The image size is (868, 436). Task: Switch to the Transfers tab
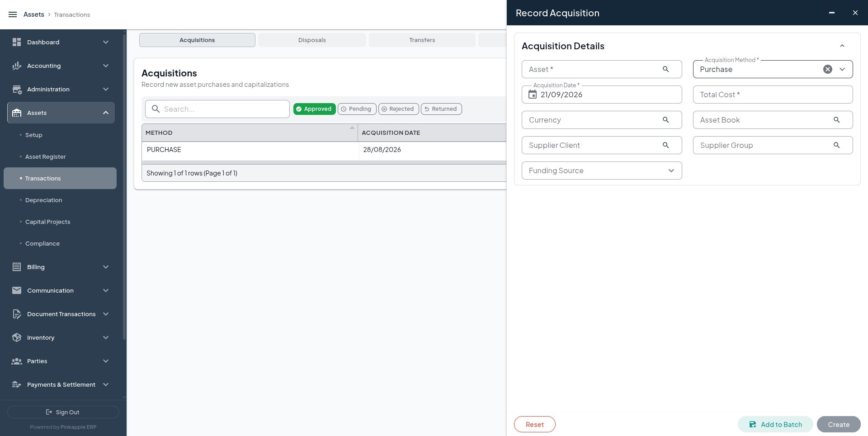click(x=422, y=40)
